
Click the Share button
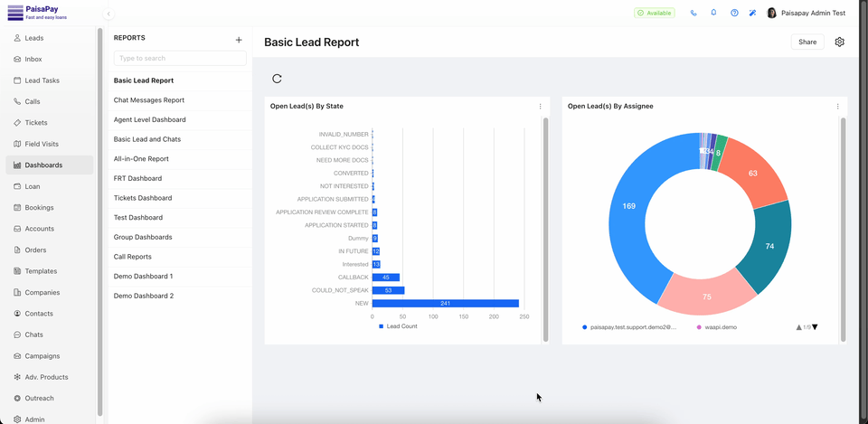tap(807, 42)
